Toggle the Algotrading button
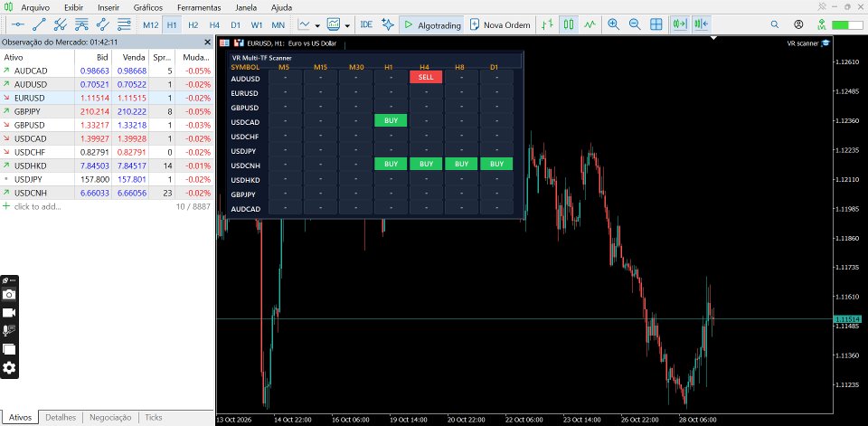This screenshot has width=868, height=426. coord(432,24)
